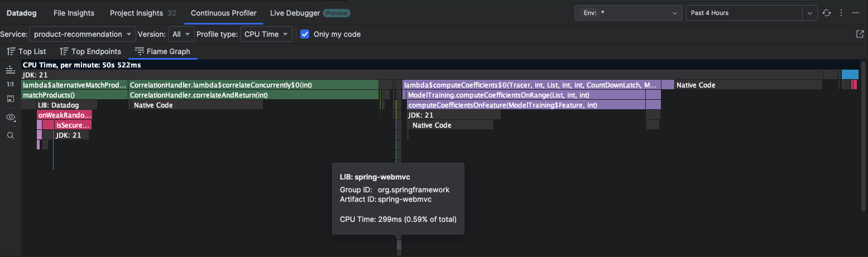Screen dimensions: 868x257
Task: Uncheck the Only my code checkbox
Action: tap(305, 34)
